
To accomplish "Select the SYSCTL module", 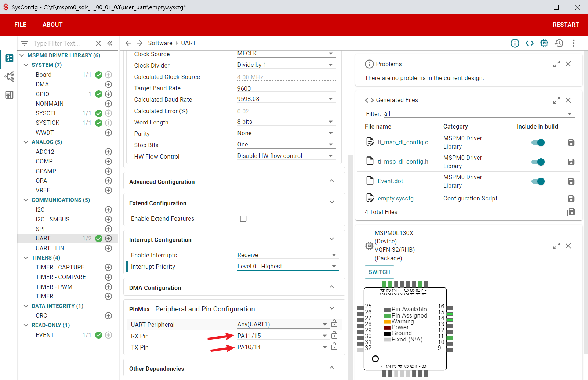I will (x=46, y=113).
